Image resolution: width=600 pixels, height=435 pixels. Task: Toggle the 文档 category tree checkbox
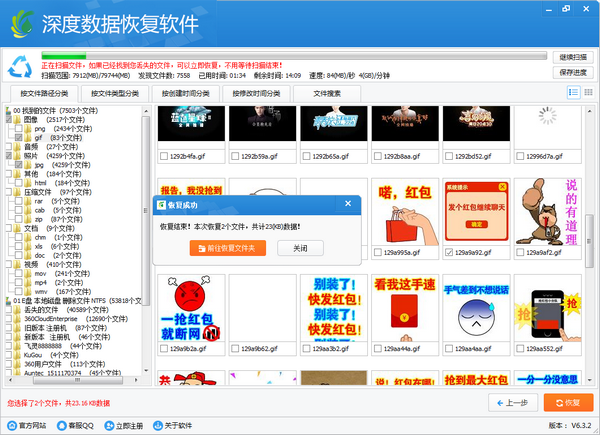[8, 228]
